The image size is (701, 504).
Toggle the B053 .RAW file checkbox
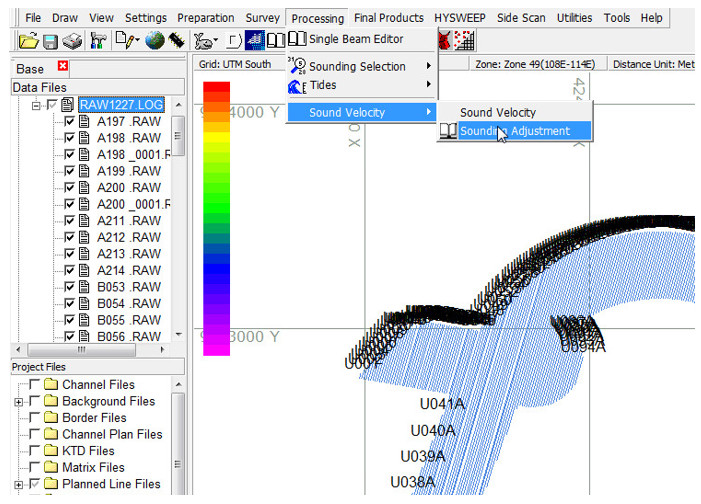(69, 287)
